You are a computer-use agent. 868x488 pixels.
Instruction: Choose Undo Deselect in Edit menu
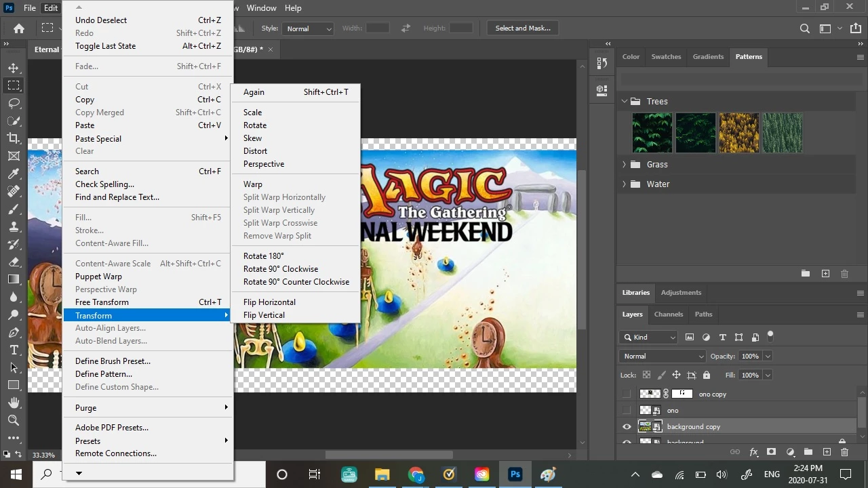148,20
